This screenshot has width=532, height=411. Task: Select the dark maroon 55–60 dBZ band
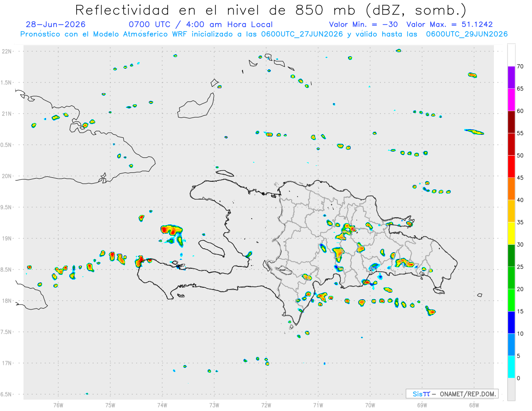pos(511,122)
